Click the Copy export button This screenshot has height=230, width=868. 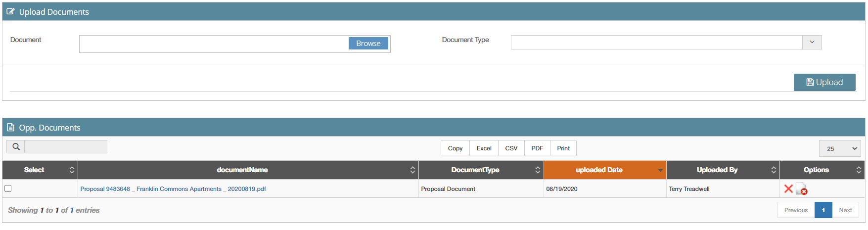[455, 148]
